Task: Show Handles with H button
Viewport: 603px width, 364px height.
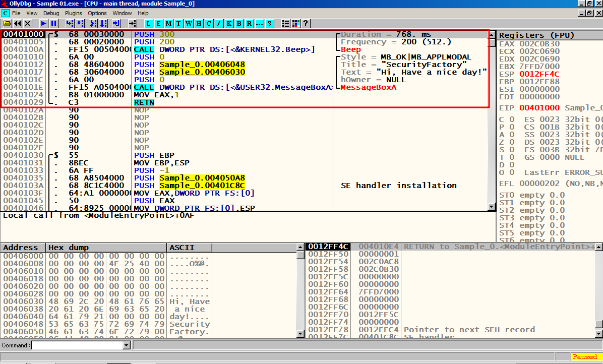Action: coord(199,24)
